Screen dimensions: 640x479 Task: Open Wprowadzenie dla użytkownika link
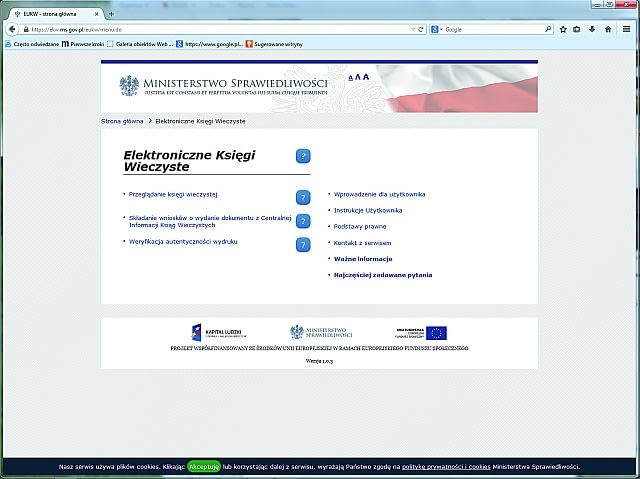pos(380,195)
